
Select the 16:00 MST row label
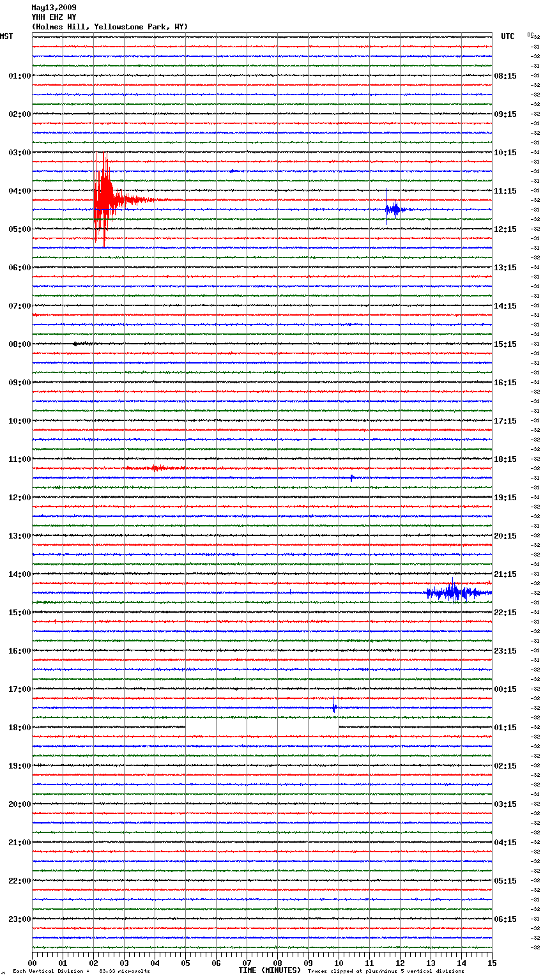pyautogui.click(x=20, y=651)
